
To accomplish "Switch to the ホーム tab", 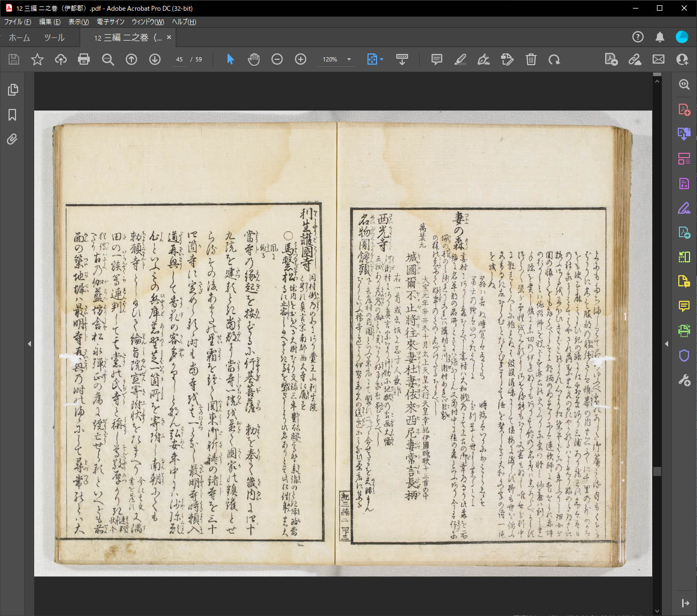I will pos(19,37).
